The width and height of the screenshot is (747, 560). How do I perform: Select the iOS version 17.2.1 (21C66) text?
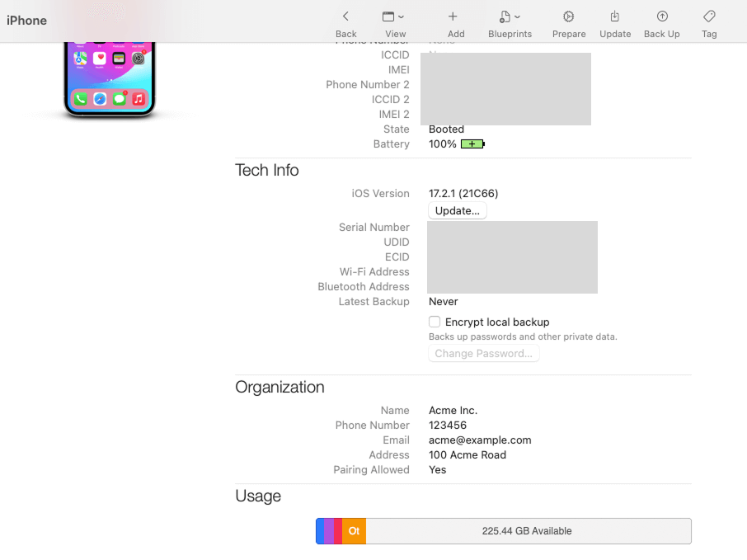(x=463, y=194)
